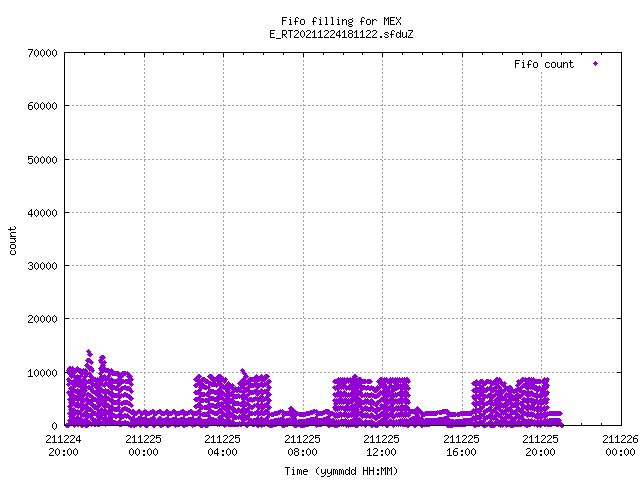Click the x-axis tick '211225 20:00'
The height and width of the screenshot is (480, 640).
coord(540,446)
